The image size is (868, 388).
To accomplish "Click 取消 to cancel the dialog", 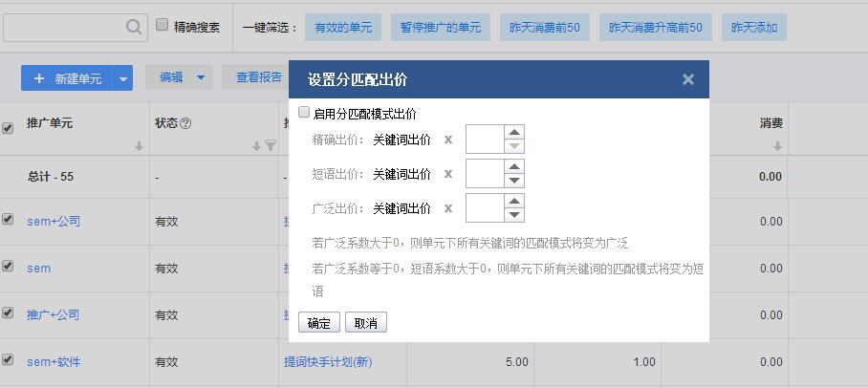I will click(x=365, y=323).
